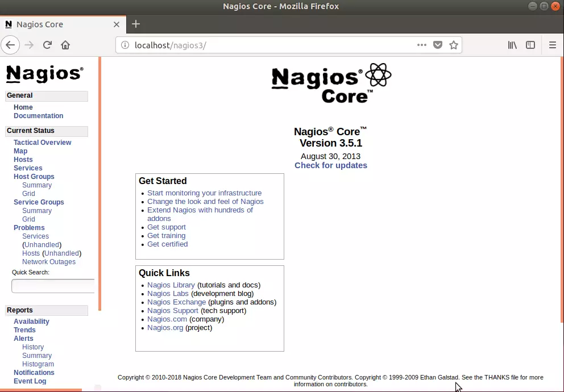This screenshot has width=564, height=392.
Task: Click the Nagios logo in sidebar
Action: pyautogui.click(x=45, y=74)
